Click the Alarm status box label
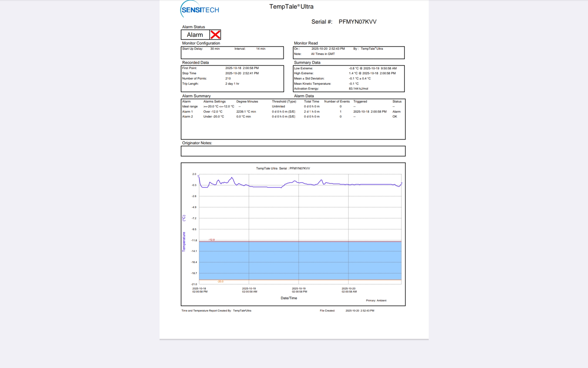Screen dimensions: 588x368 tap(195, 35)
